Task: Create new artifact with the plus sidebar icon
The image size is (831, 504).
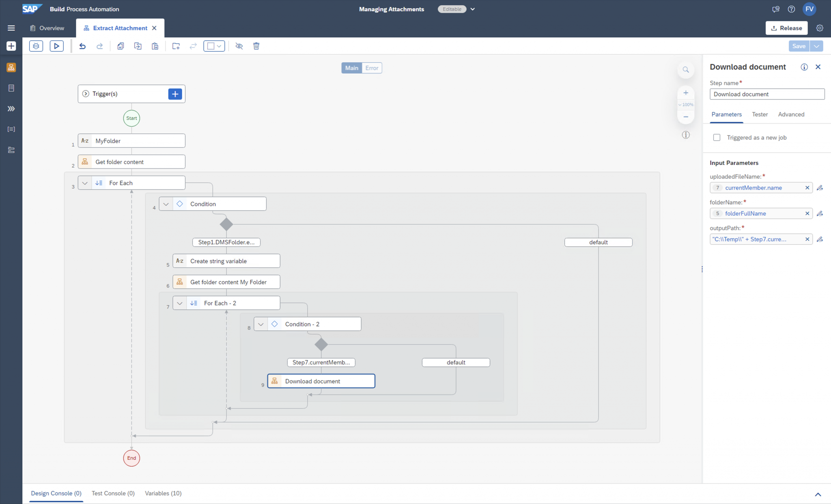Action: pyautogui.click(x=11, y=46)
